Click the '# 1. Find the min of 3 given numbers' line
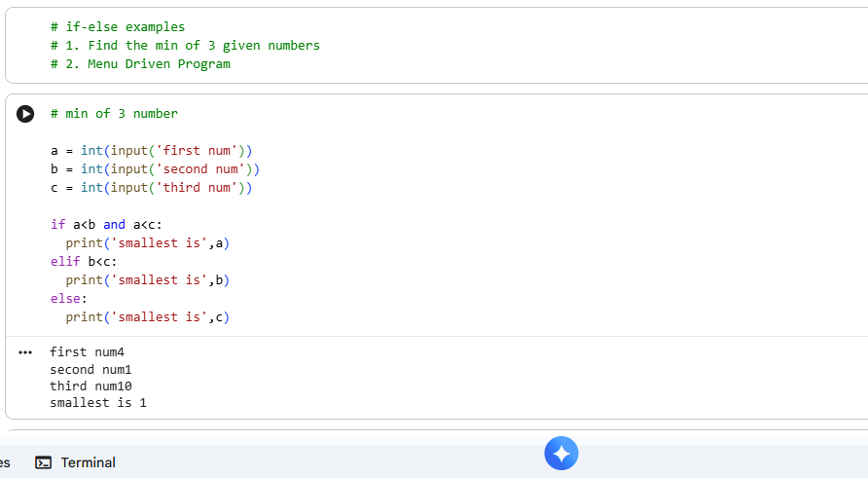868x478 pixels. (185, 46)
